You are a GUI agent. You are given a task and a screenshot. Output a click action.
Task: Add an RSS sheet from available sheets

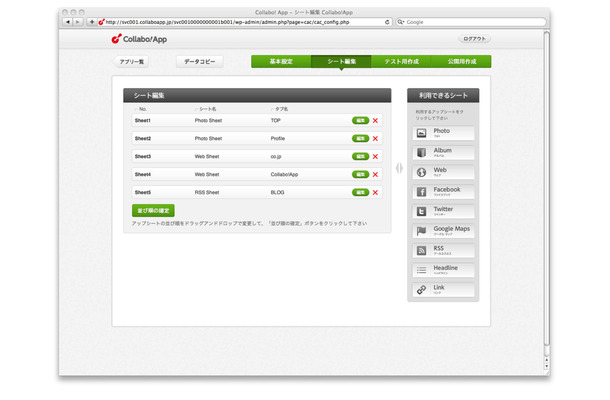click(x=443, y=251)
